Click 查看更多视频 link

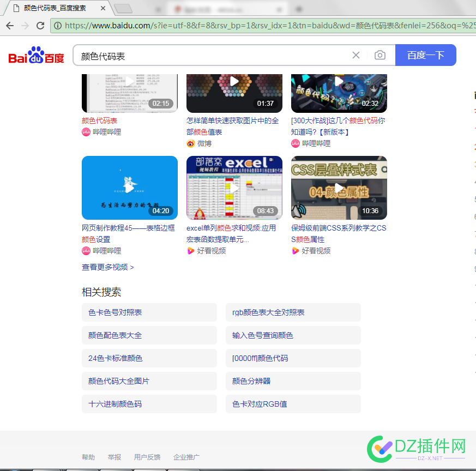(108, 267)
